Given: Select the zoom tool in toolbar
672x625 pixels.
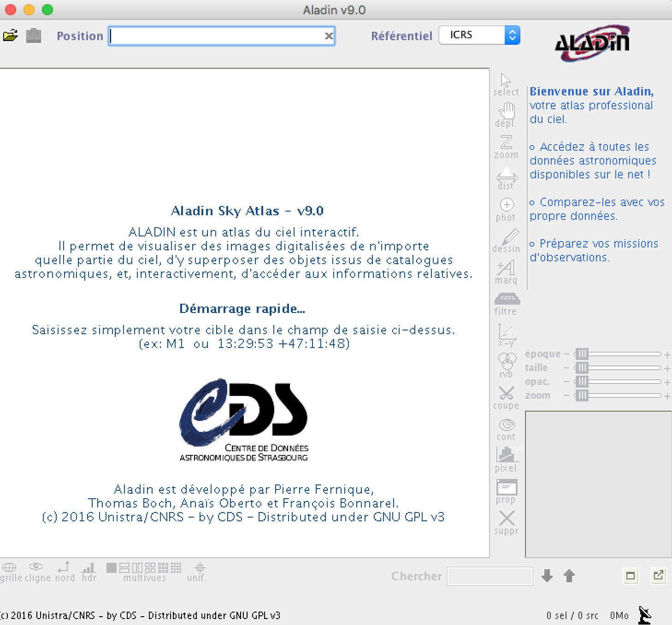Looking at the screenshot, I should (x=506, y=147).
